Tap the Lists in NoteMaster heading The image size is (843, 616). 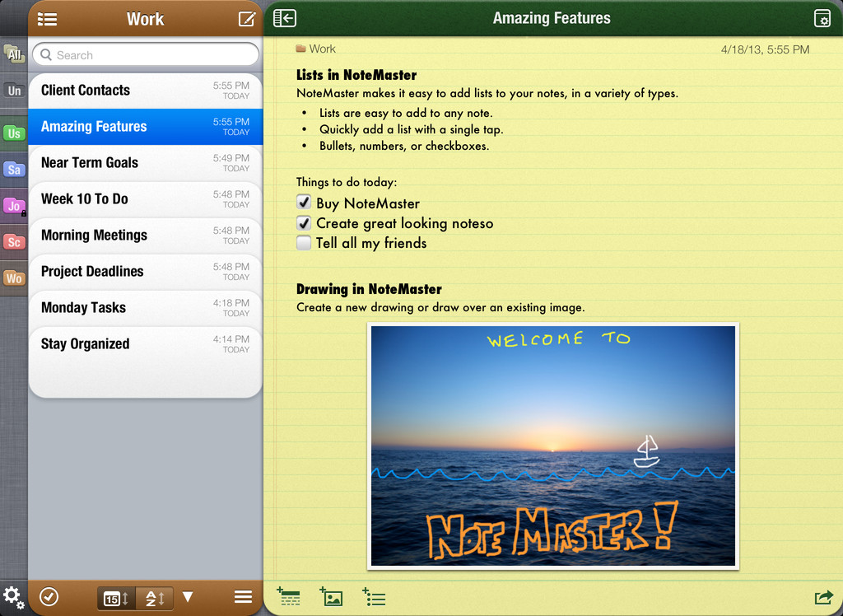click(356, 75)
